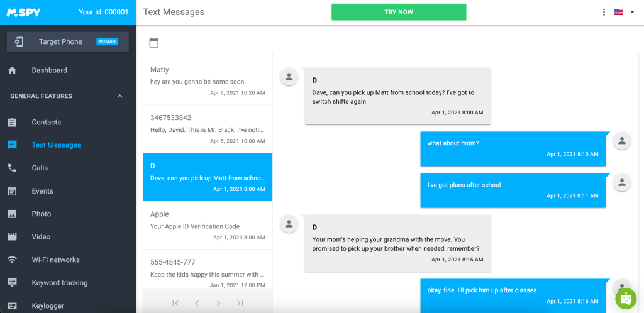The image size is (644, 313).
Task: Click the chatbot icon in the corner
Action: (x=626, y=299)
